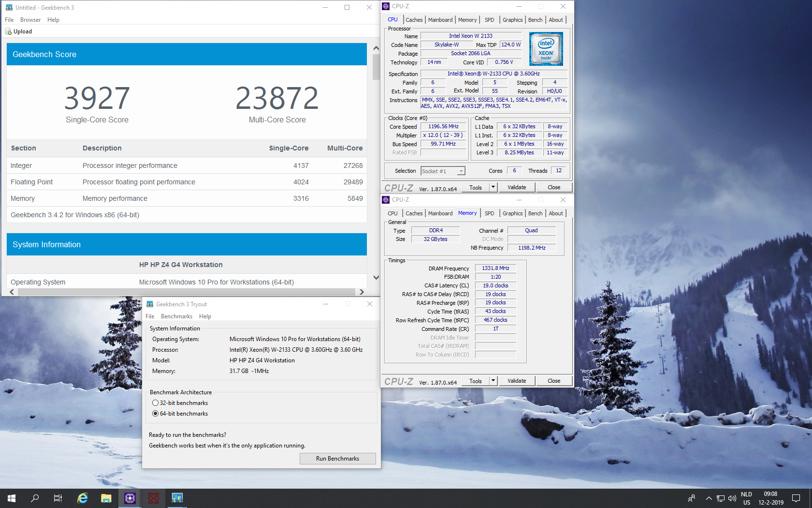
Task: Click the NLD US language indicator
Action: pos(746,498)
